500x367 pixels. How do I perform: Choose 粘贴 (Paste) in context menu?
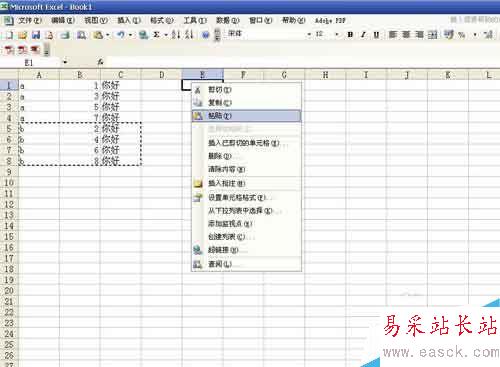(246, 116)
